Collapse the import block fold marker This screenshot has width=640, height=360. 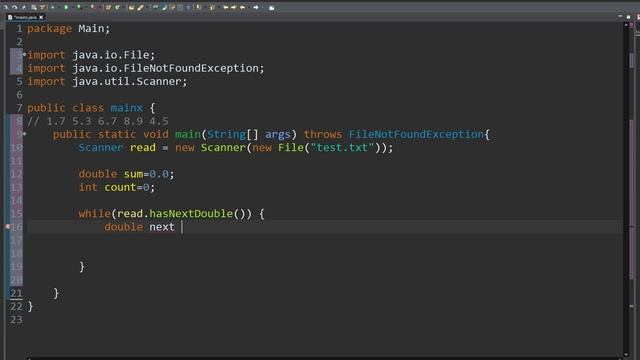(24, 54)
